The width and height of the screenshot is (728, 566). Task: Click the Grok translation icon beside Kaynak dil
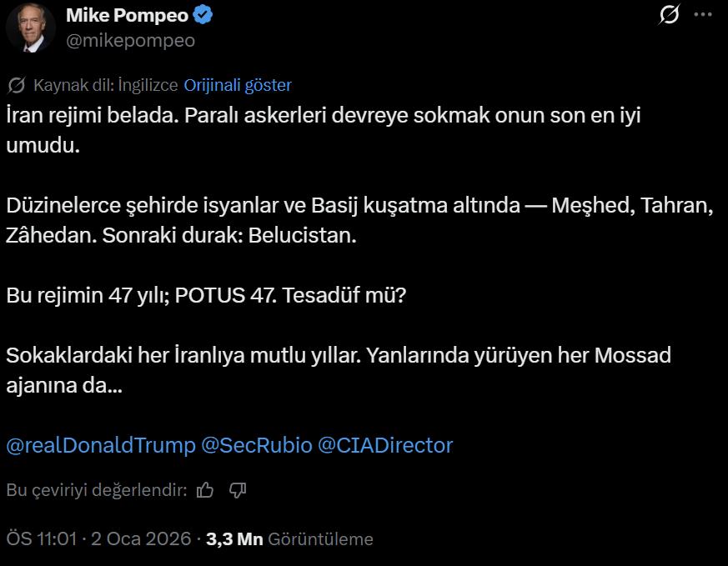[x=16, y=85]
